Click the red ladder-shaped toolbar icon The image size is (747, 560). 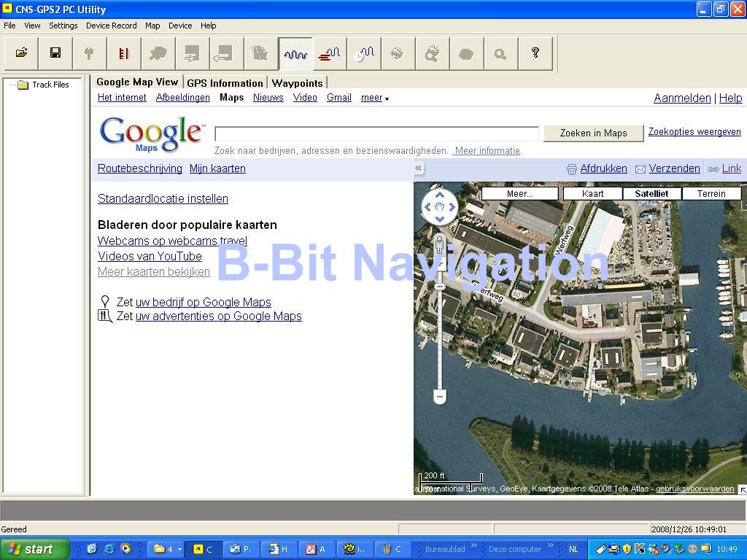pyautogui.click(x=123, y=53)
